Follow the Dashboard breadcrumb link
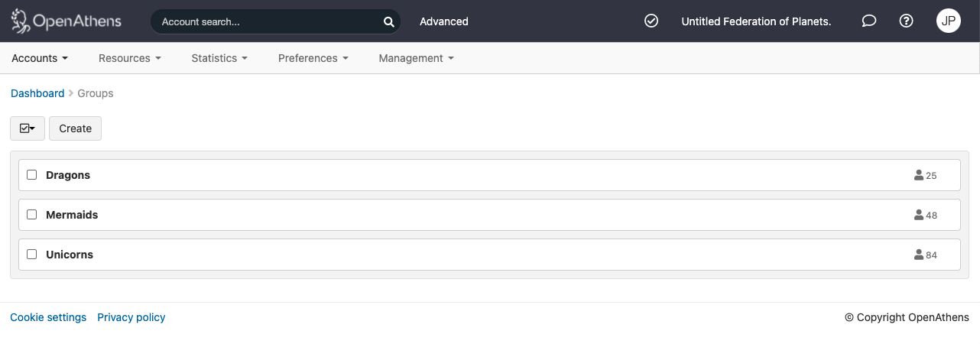 point(37,93)
